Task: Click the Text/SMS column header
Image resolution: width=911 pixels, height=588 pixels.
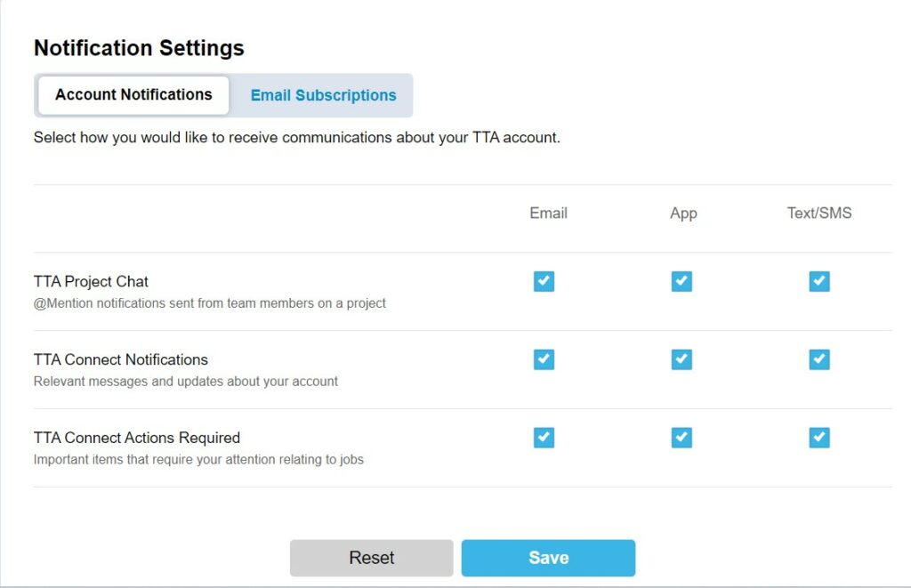Action: 818,213
